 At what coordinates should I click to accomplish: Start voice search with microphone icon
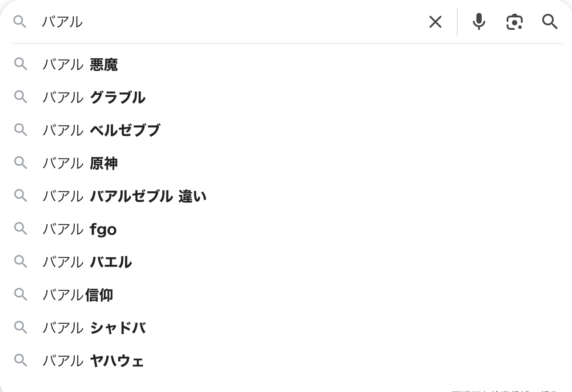coord(479,22)
